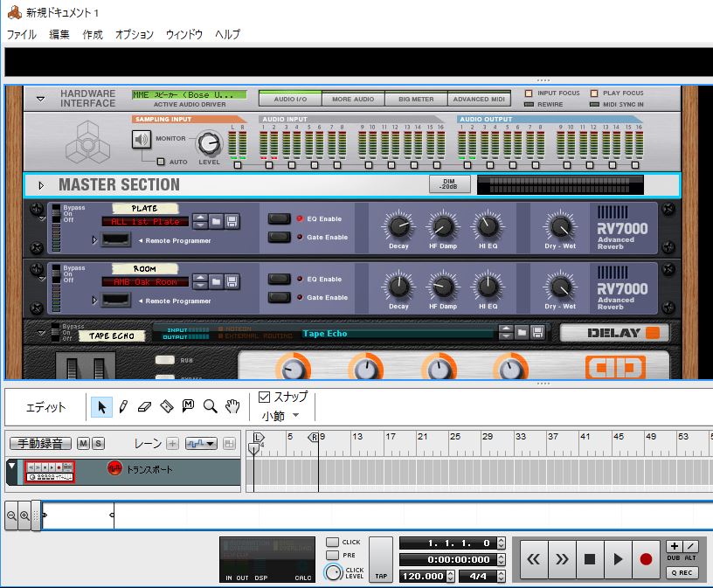
Task: Browse patch folder on ROOM reverb
Action: click(x=217, y=281)
